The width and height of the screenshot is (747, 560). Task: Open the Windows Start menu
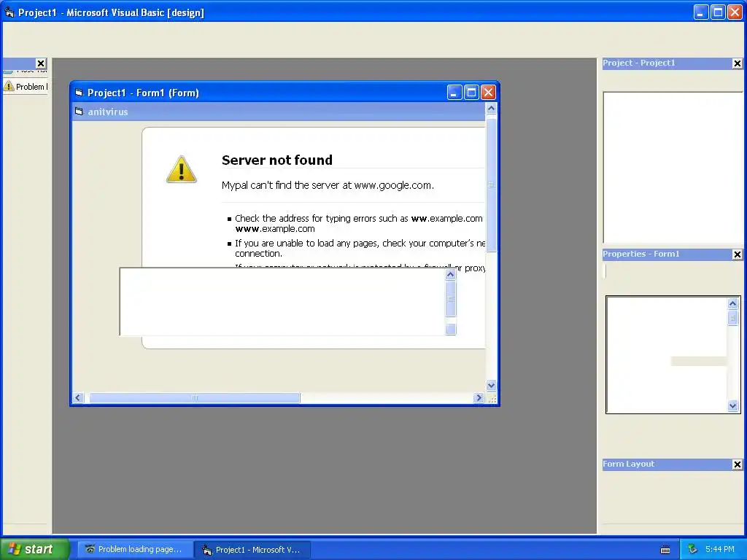point(35,549)
